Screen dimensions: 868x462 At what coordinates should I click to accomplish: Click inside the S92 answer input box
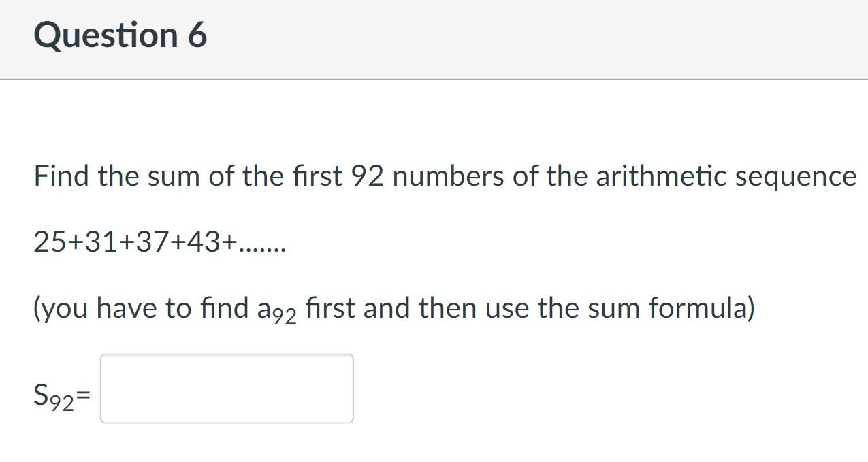[x=227, y=388]
